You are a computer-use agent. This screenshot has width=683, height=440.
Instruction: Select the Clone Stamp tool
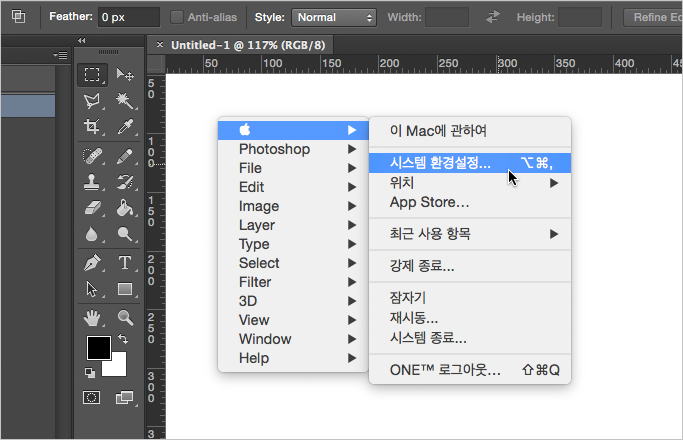point(92,182)
